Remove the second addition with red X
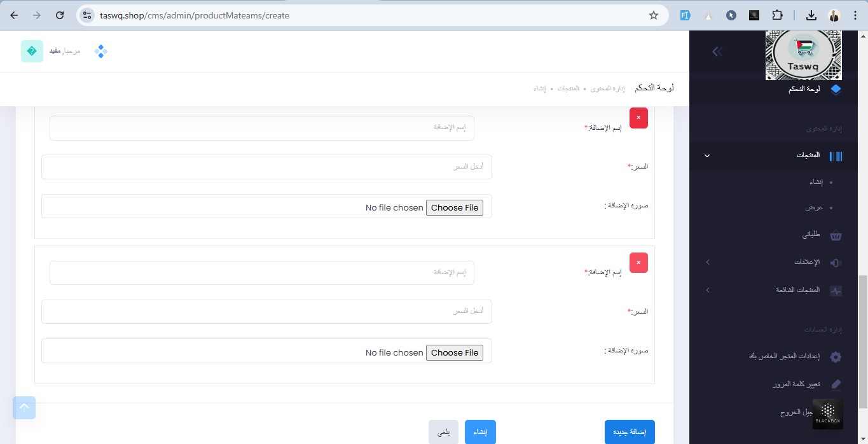 638,263
